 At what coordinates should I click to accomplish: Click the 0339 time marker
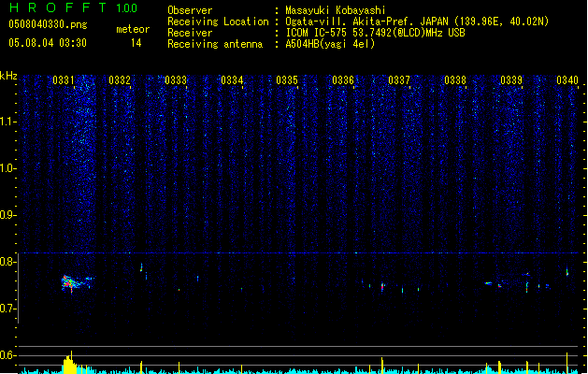click(x=511, y=80)
